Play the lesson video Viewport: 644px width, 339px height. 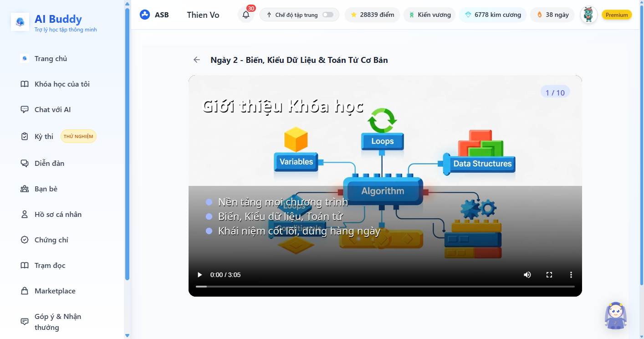point(199,275)
